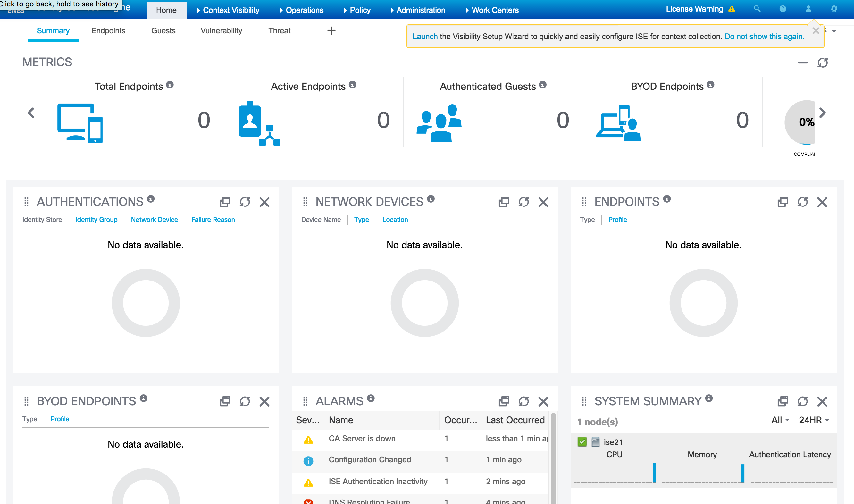Image resolution: width=854 pixels, height=504 pixels.
Task: Open the 24HR time range dropdown
Action: point(814,420)
